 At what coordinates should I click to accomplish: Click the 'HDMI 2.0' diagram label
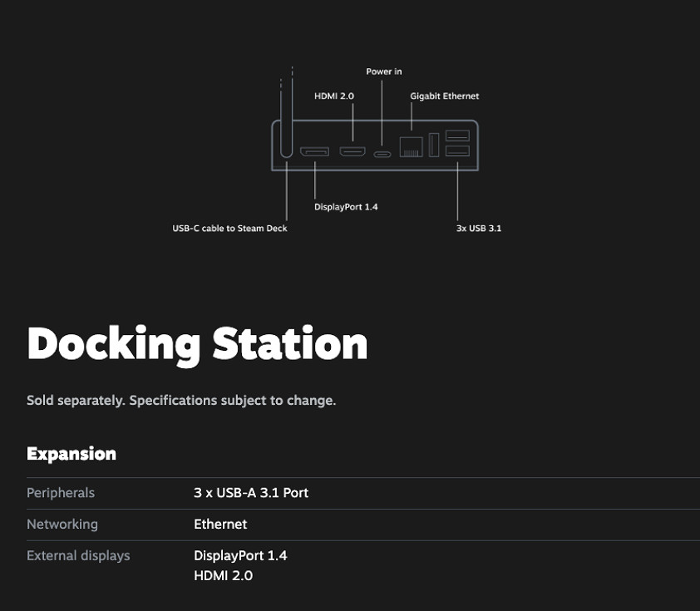(x=334, y=96)
